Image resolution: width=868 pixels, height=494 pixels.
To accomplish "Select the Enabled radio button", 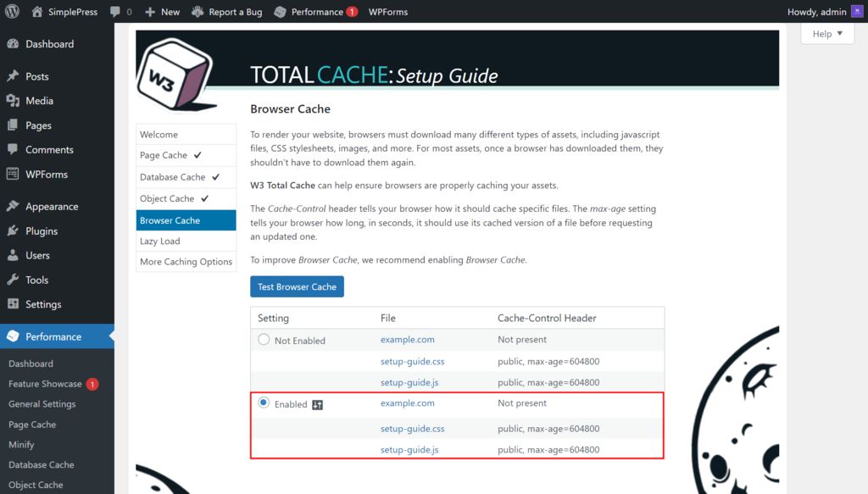I will coord(264,404).
